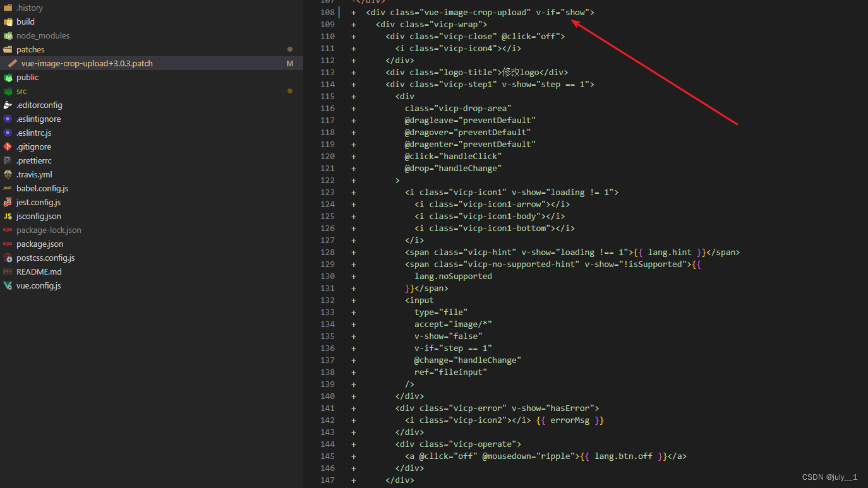The height and width of the screenshot is (488, 868).
Task: Click the .eslintrc.js file icon
Action: (x=8, y=133)
